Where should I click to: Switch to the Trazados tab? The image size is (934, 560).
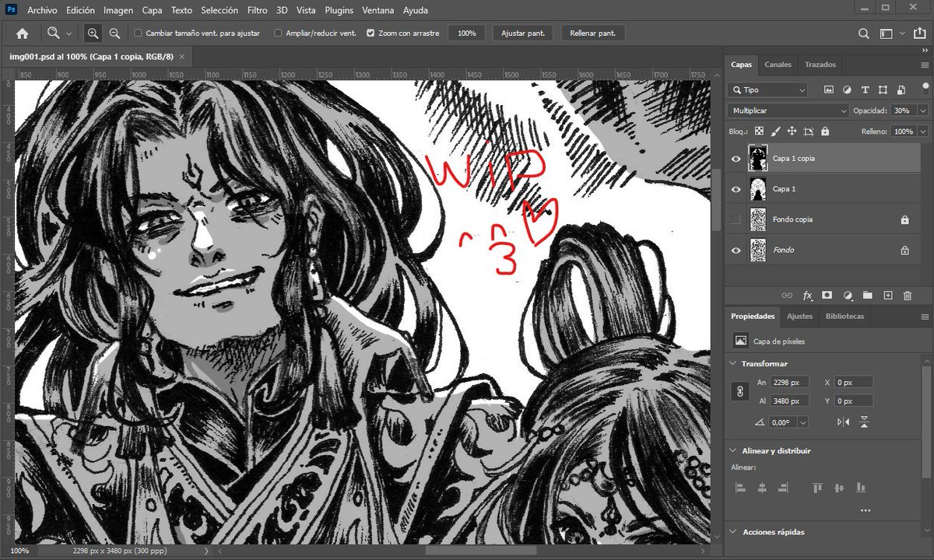click(x=820, y=65)
